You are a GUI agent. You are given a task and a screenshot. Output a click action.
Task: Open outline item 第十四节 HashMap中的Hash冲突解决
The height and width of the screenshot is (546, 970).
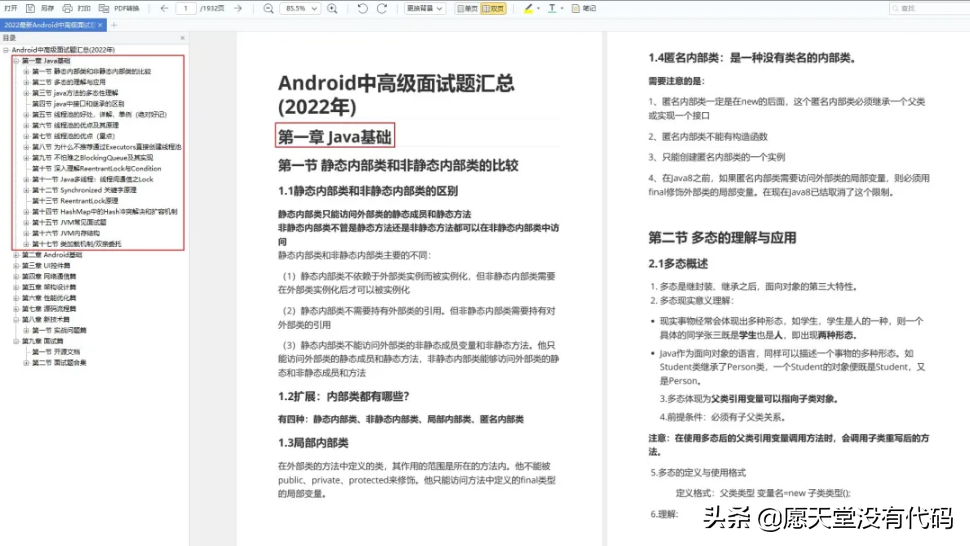[x=105, y=211]
